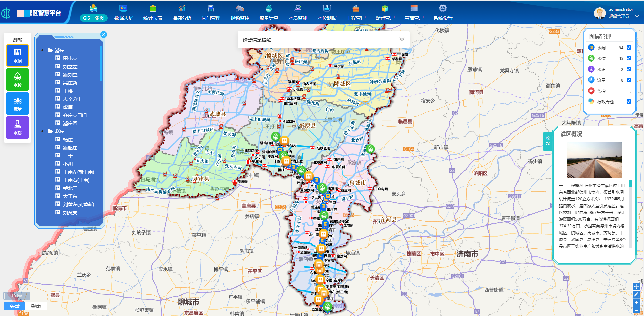Select the 流量 station type icon

17,103
